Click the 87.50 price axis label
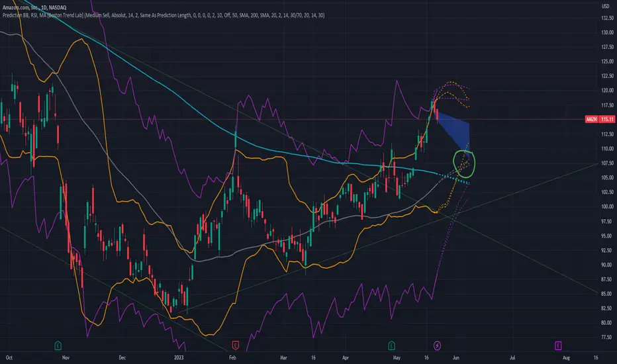This screenshot has height=364, width=617. coord(608,279)
